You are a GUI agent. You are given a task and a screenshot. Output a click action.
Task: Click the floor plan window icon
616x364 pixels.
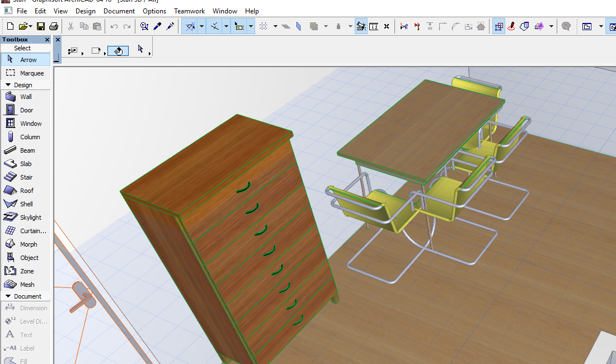(x=587, y=26)
